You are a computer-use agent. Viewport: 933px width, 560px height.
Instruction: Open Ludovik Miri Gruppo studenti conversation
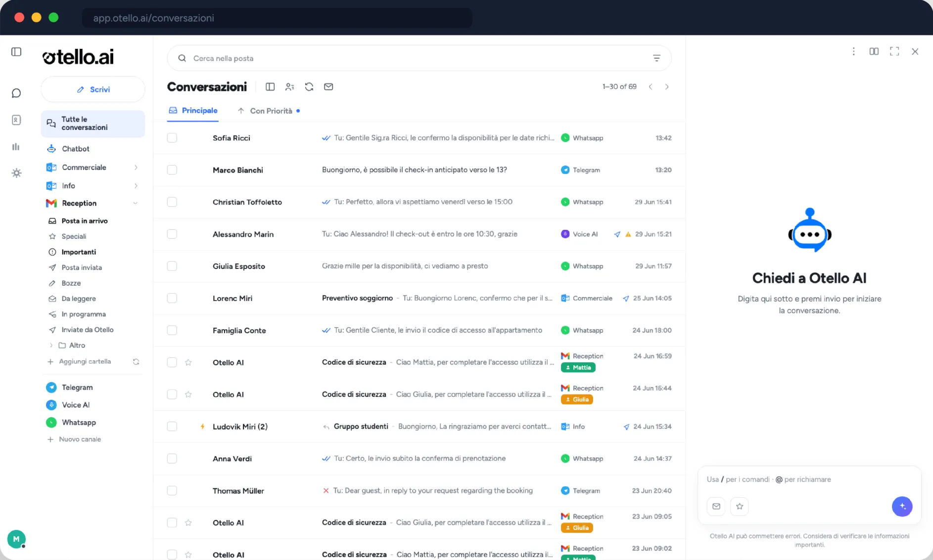point(419,427)
